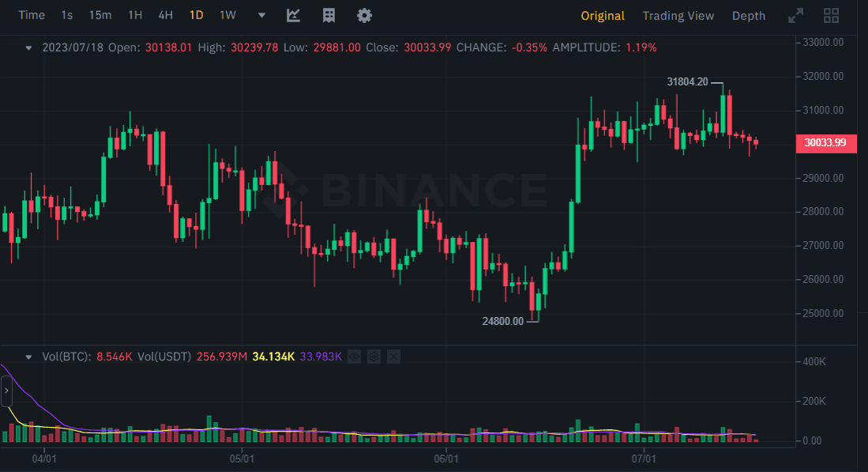Open chart settings gear in top toolbar
The height and width of the screenshot is (472, 868).
coord(364,16)
